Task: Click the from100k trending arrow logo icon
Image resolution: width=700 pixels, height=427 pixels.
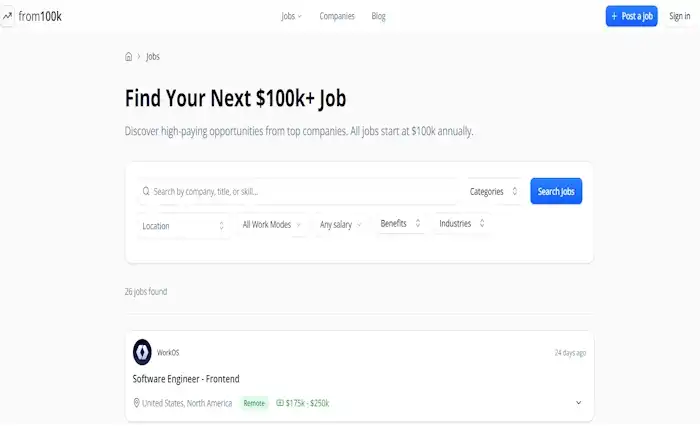Action: point(7,17)
